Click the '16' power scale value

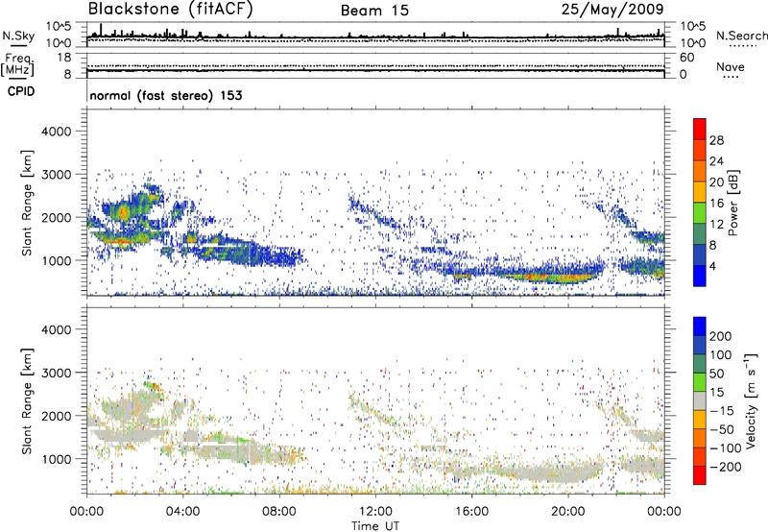(716, 204)
